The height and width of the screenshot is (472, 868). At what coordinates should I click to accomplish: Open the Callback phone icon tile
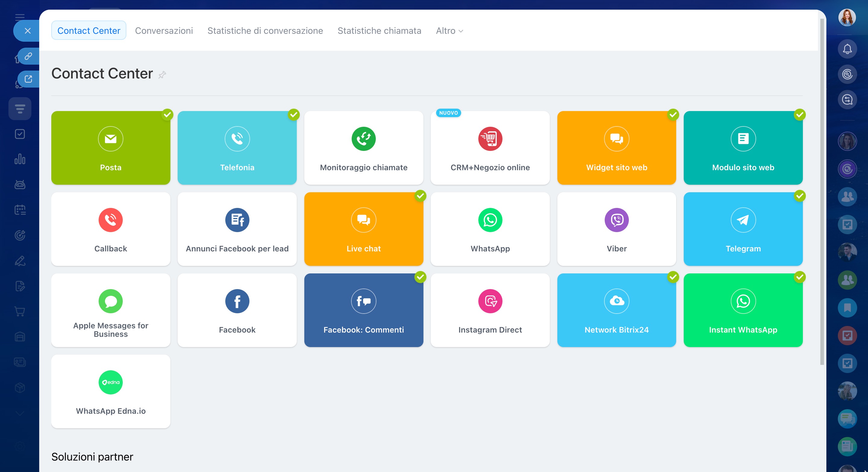(110, 220)
